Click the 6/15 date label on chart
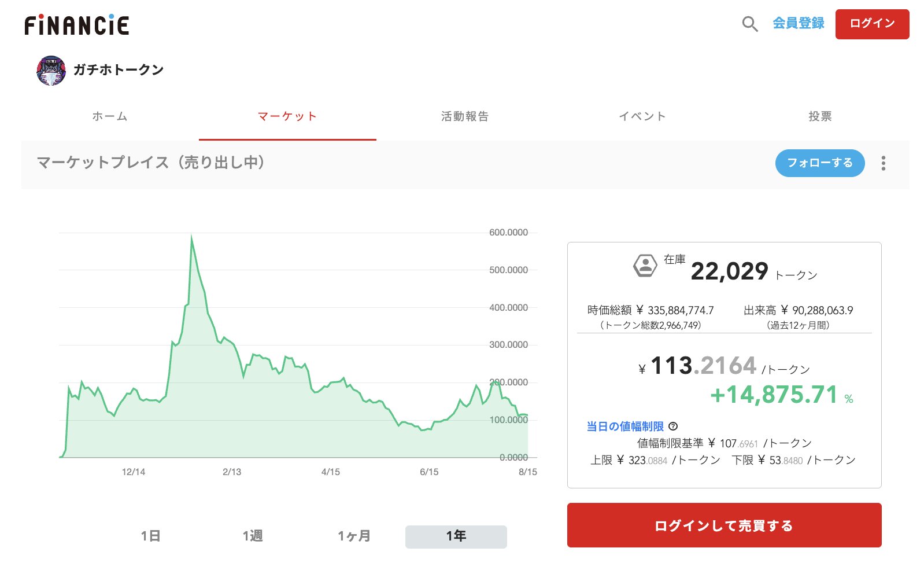The height and width of the screenshot is (581, 924). click(429, 472)
